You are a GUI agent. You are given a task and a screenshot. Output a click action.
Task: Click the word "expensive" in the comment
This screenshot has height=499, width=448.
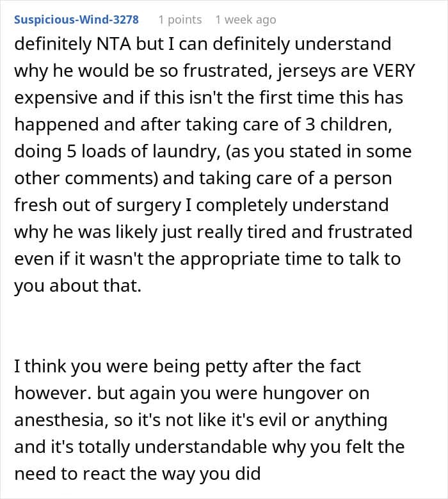coord(51,99)
